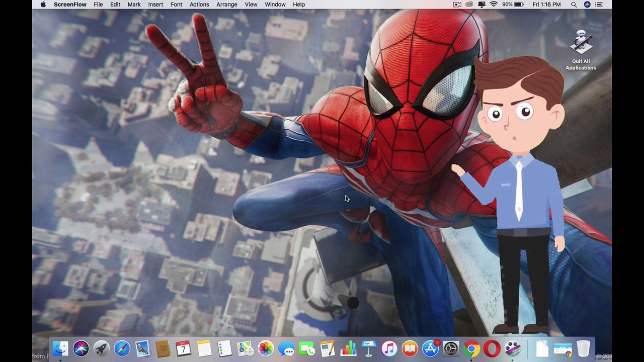Viewport: 644px width, 362px height.
Task: Open Google Chrome from the Dock
Action: click(471, 348)
